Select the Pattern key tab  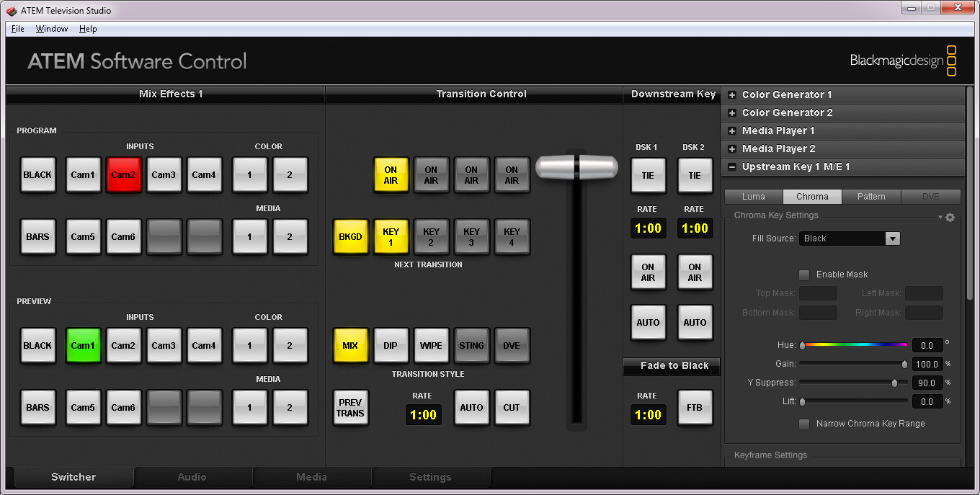pos(871,197)
